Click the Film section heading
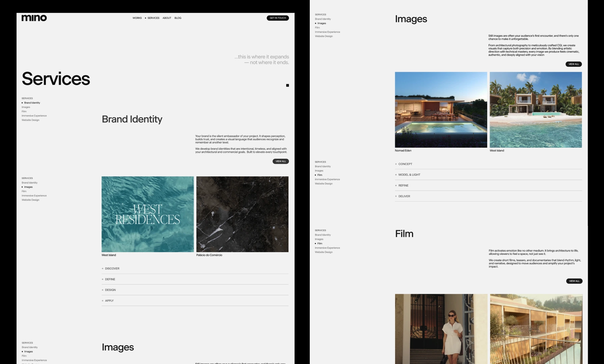Viewport: 604px width, 364px height. 404,234
